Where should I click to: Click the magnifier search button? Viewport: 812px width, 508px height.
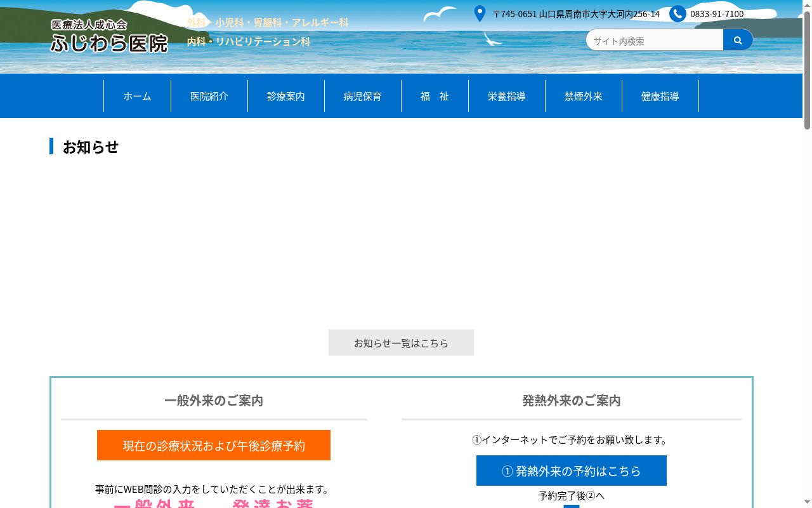tap(738, 40)
